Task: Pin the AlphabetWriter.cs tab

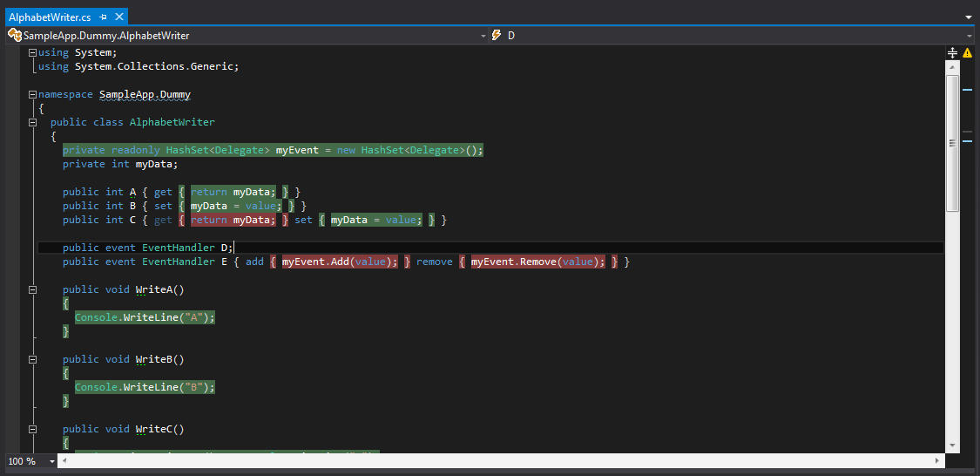Action: (103, 17)
